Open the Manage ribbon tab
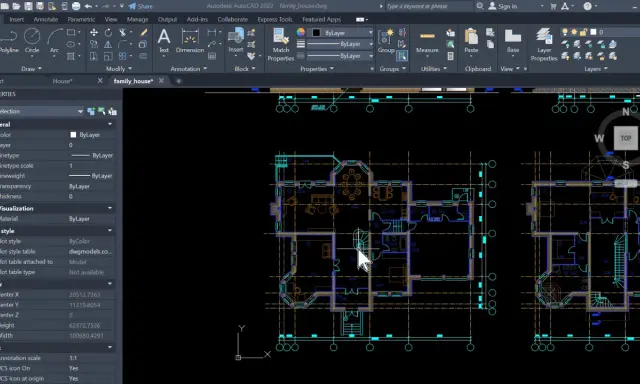Image resolution: width=640 pixels, height=384 pixels. [138, 19]
